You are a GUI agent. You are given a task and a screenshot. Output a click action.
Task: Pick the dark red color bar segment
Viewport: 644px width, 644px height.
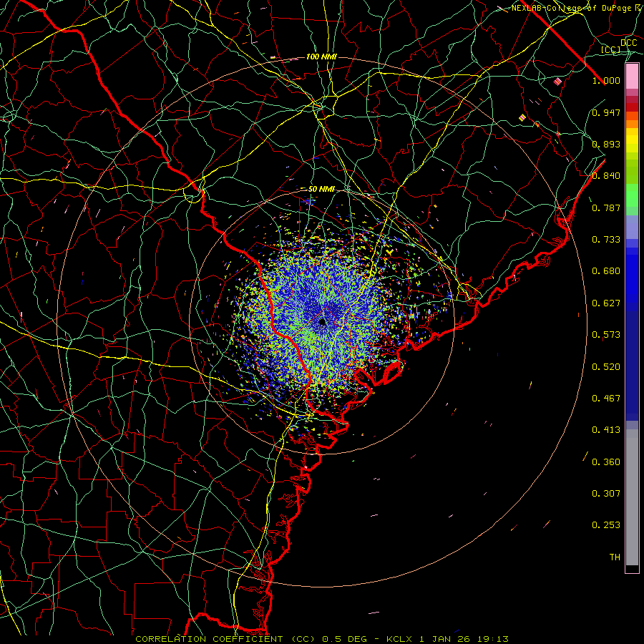pyautogui.click(x=632, y=107)
